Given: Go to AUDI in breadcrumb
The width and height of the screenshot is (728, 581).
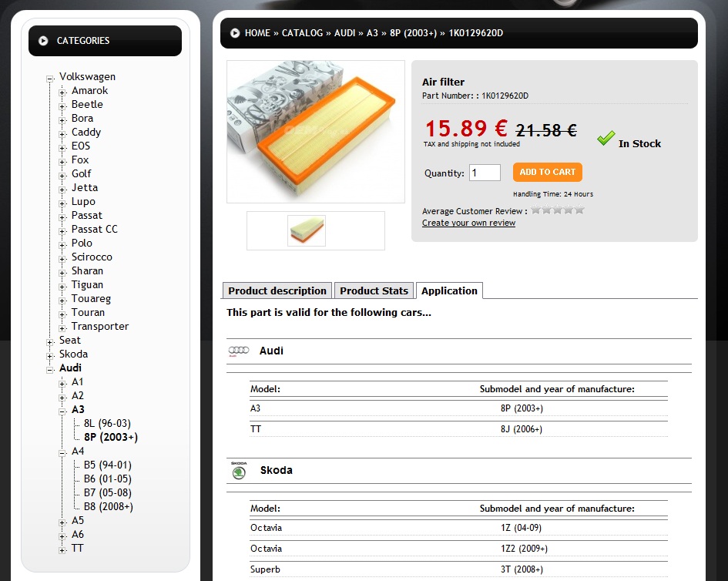Looking at the screenshot, I should [344, 33].
